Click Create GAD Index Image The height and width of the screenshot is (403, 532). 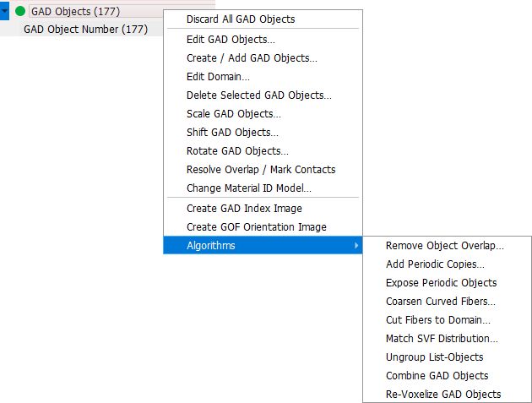[244, 209]
